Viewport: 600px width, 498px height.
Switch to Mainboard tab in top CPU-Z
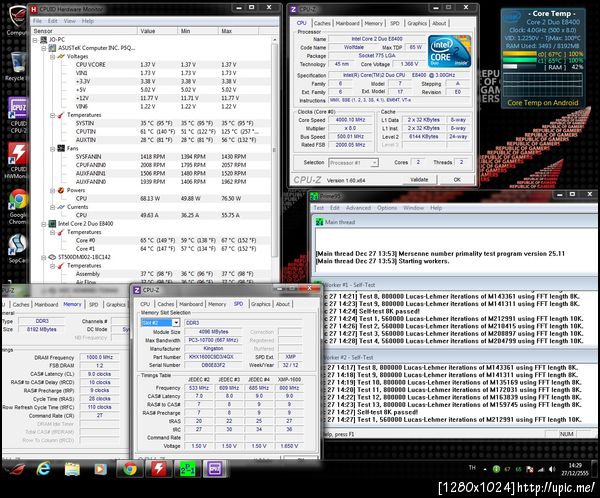[347, 23]
